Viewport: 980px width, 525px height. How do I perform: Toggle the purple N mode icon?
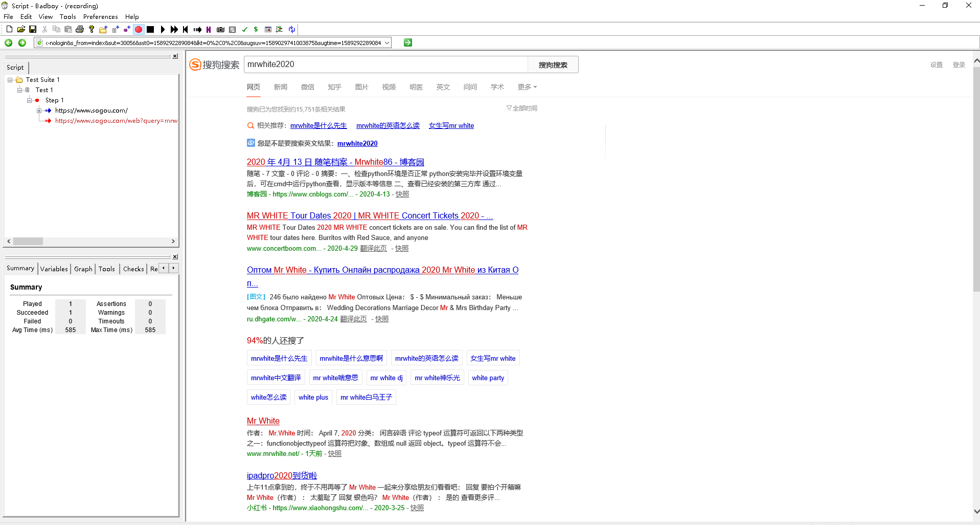(209, 30)
